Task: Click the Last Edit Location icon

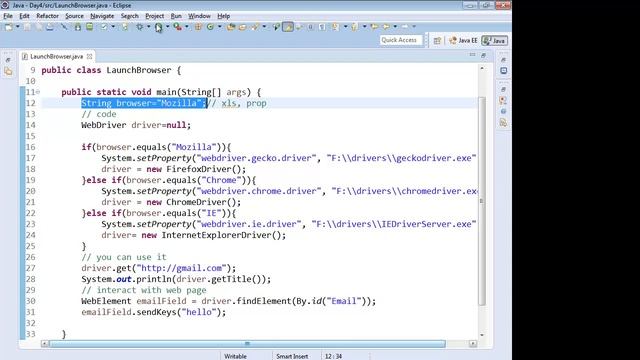Action: pyautogui.click(x=374, y=27)
